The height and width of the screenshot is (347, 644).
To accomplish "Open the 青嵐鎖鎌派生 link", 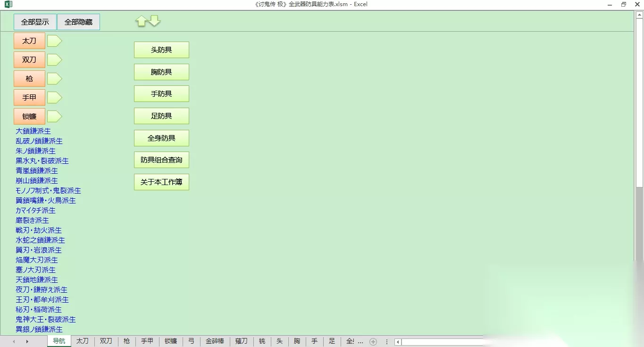I will point(37,171).
